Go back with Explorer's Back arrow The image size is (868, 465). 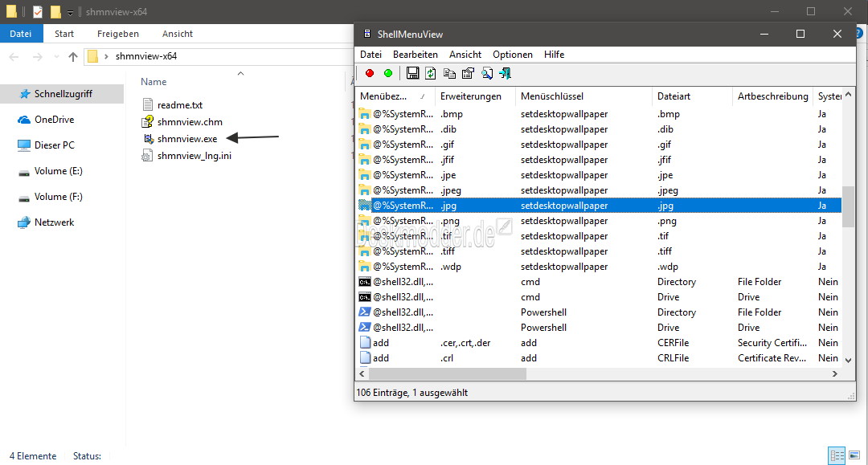click(x=14, y=56)
